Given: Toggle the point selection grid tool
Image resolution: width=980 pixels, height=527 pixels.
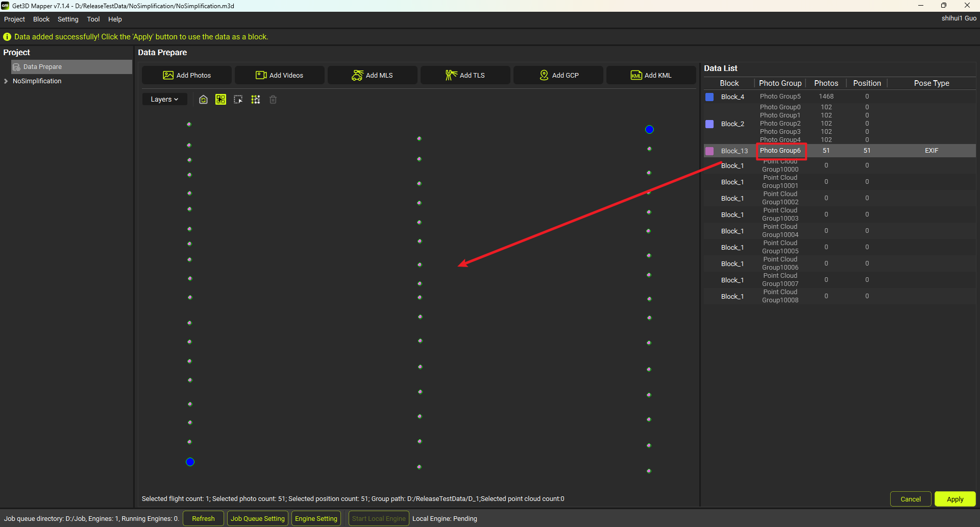Looking at the screenshot, I should point(256,100).
